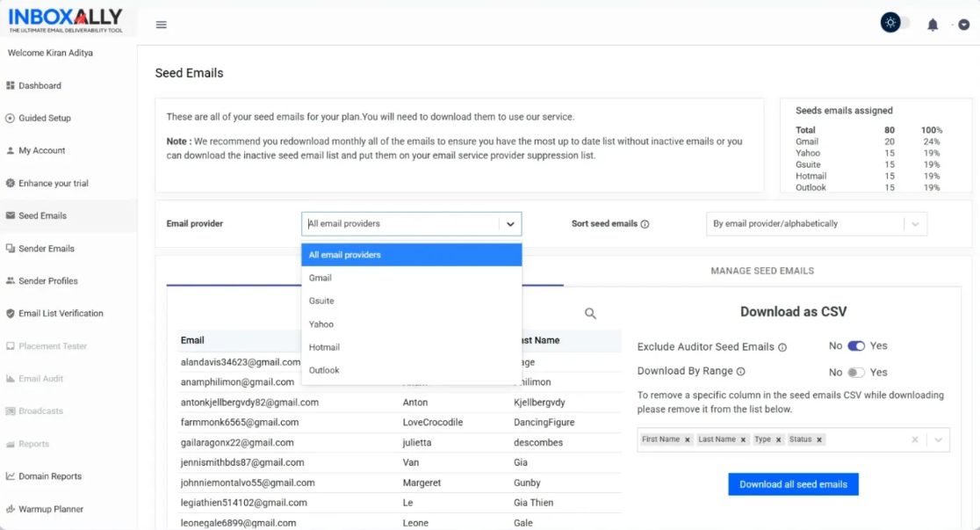The width and height of the screenshot is (980, 530).
Task: Open the notifications bell icon
Action: (933, 25)
